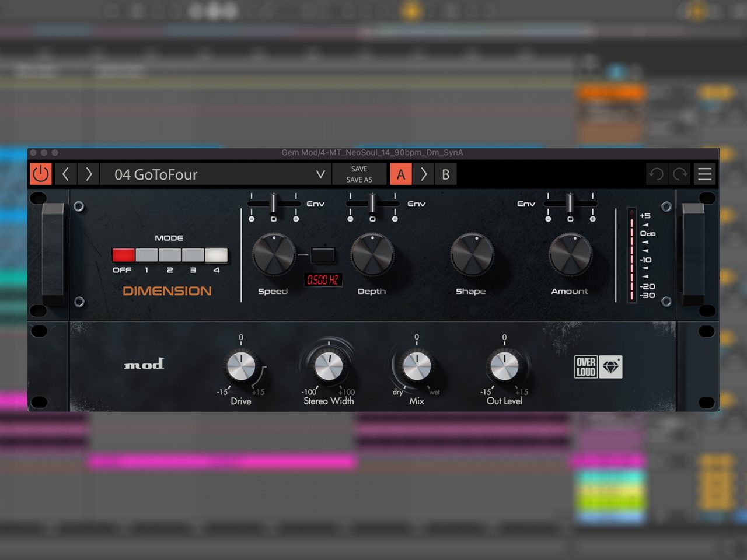The width and height of the screenshot is (747, 560).
Task: Click the SAVE preset button
Action: (359, 169)
